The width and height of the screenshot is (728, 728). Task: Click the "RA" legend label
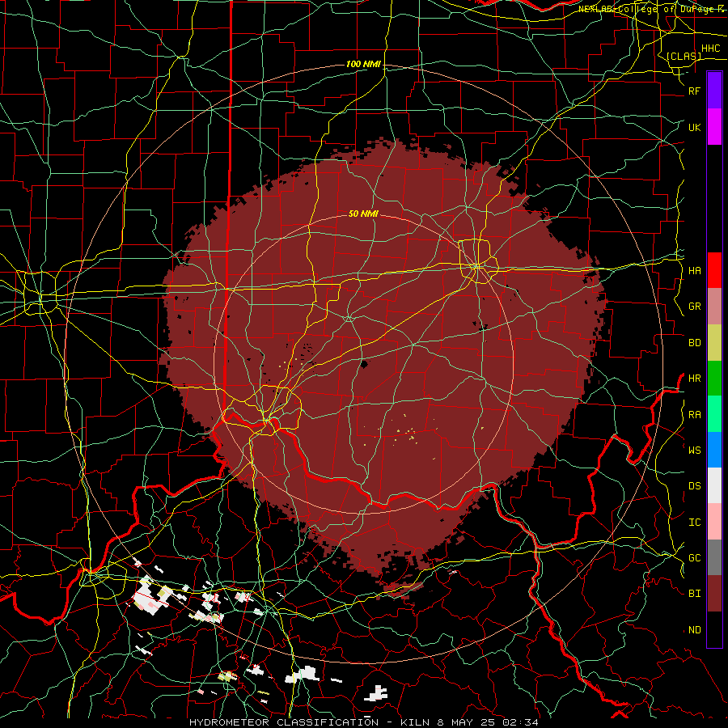(694, 415)
